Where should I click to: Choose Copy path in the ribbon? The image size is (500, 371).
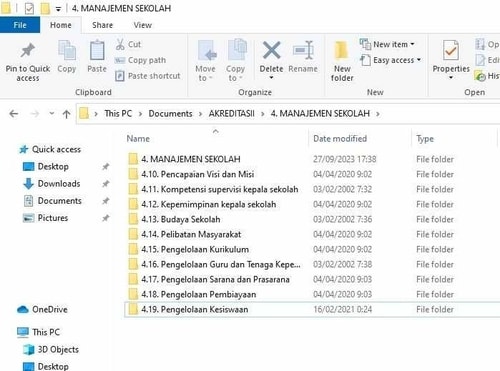pyautogui.click(x=140, y=60)
